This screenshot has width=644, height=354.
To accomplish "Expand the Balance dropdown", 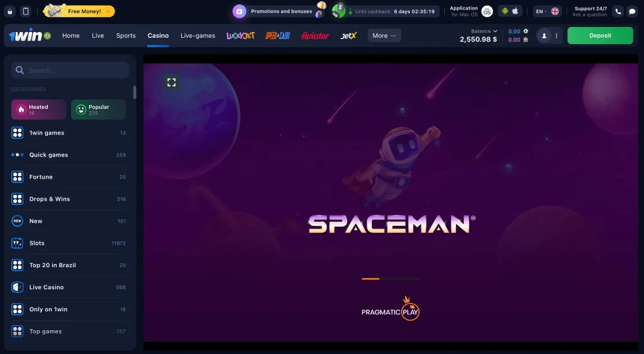I will [x=484, y=31].
